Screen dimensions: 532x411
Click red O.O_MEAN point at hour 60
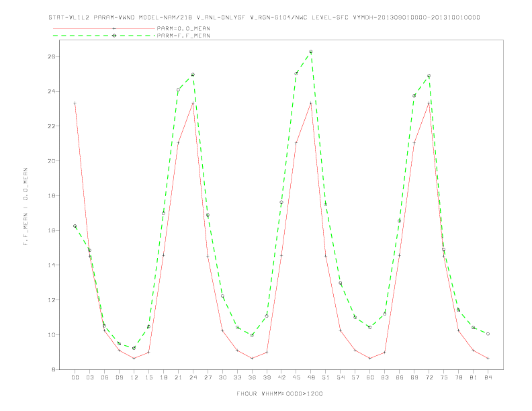point(370,358)
